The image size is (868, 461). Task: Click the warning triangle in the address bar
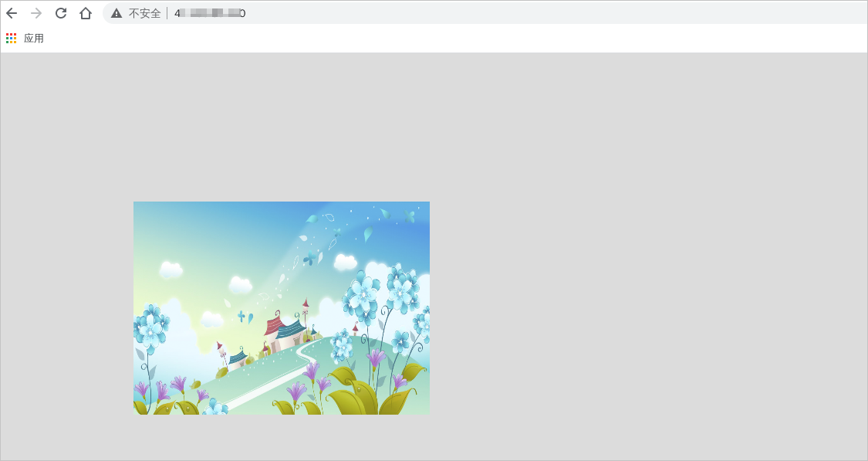(114, 13)
